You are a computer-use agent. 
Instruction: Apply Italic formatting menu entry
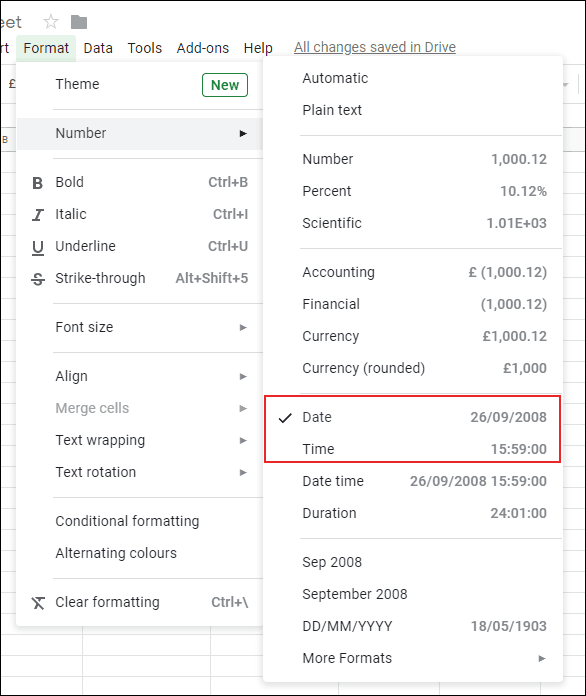140,214
